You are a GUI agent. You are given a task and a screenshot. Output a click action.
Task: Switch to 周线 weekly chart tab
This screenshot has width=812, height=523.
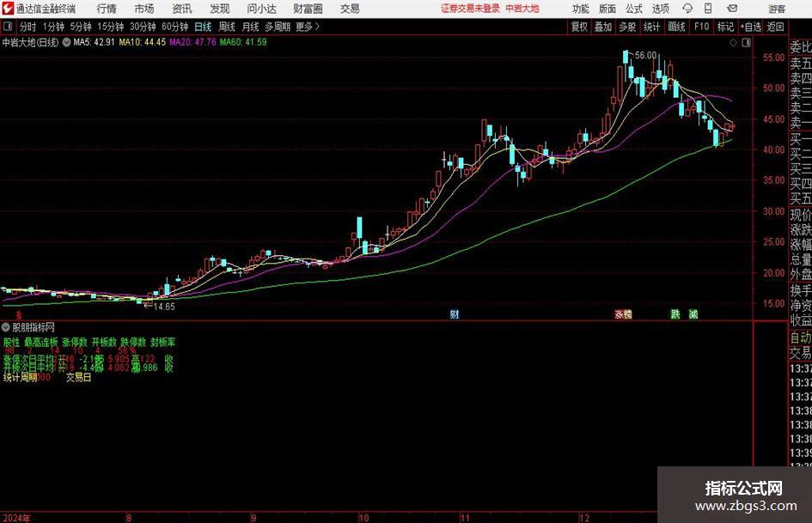227,27
